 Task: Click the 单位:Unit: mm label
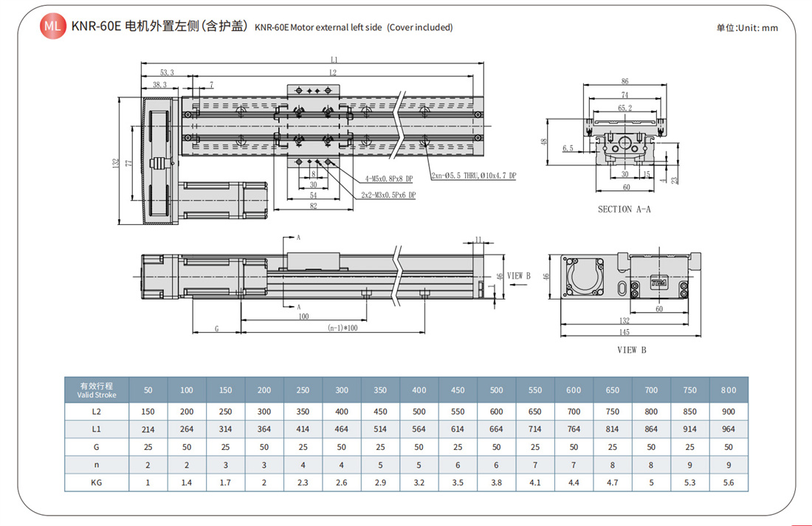click(x=747, y=28)
